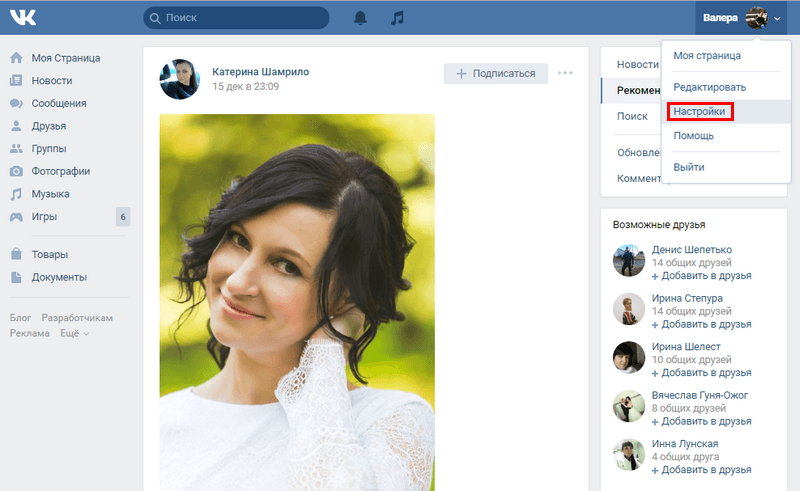Viewport: 800px width, 491px height.
Task: Open the Блог footer link
Action: [20, 318]
